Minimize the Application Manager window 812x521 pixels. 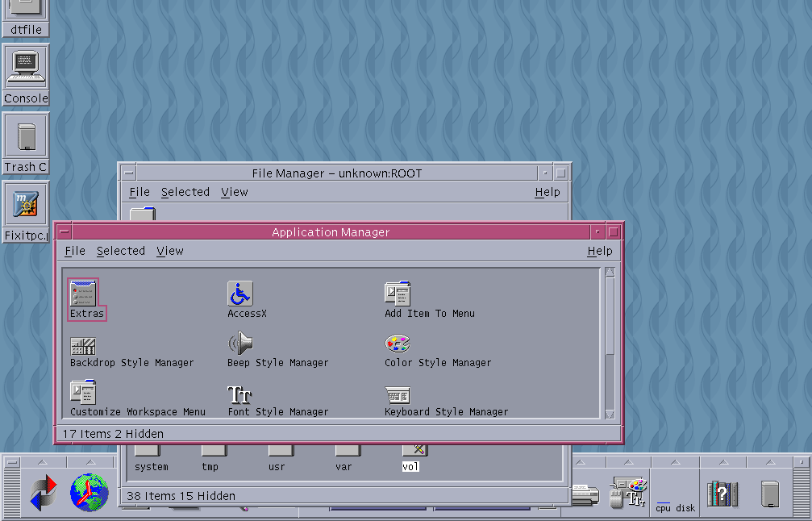598,231
